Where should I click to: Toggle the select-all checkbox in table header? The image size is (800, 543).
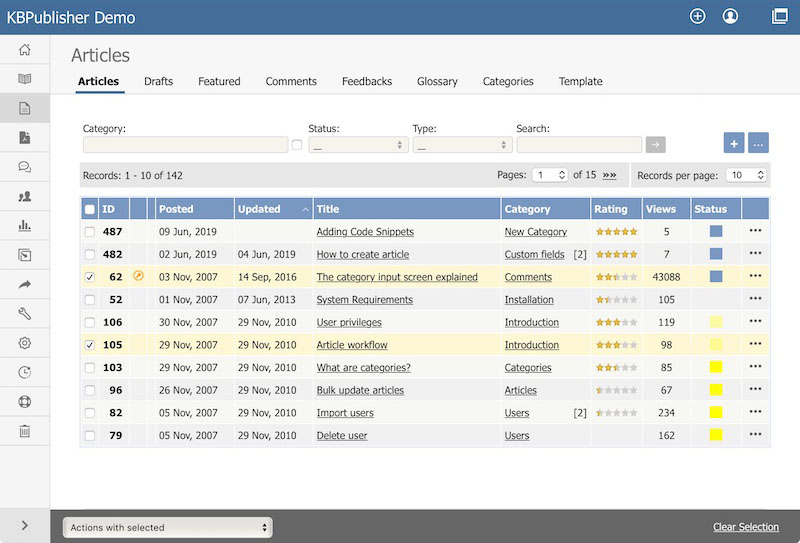pos(89,209)
